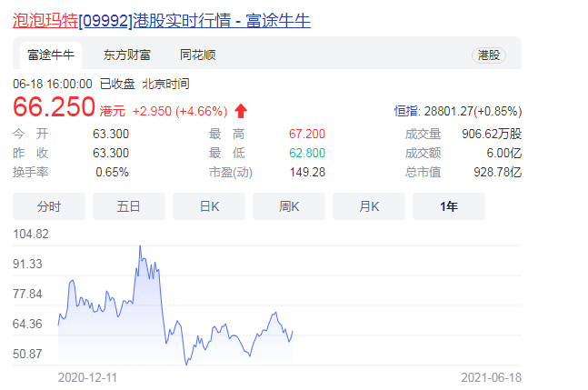Click the 已收盘 market status text
The width and height of the screenshot is (588, 390).
pos(117,84)
